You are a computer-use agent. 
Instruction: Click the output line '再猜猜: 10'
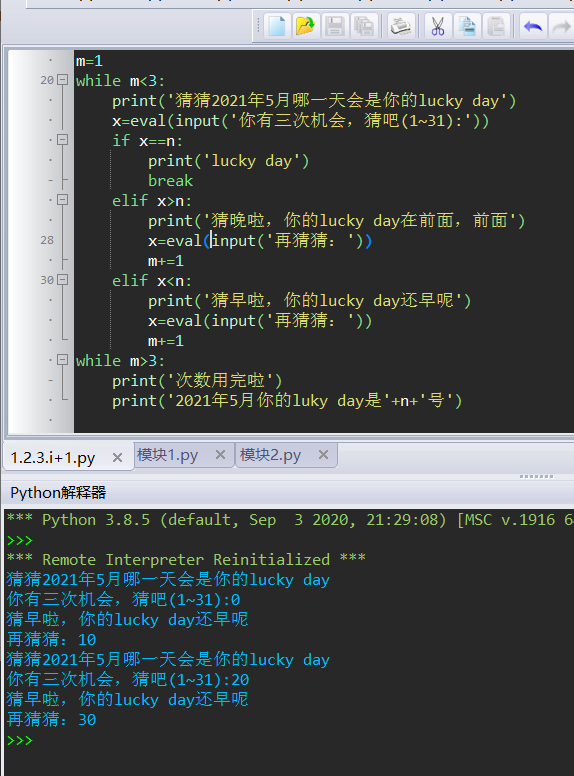[x=51, y=639]
